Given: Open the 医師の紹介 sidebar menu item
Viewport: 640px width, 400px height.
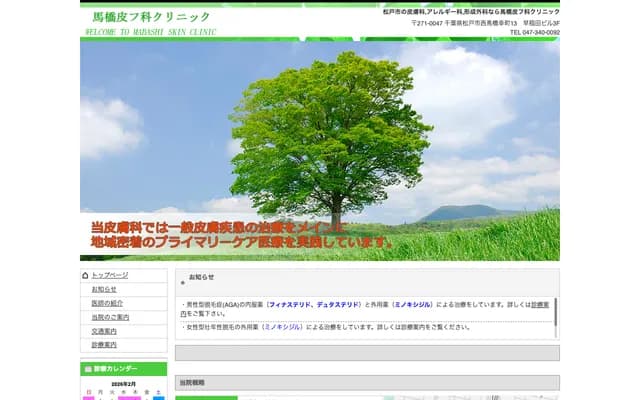Looking at the screenshot, I should coord(108,303).
